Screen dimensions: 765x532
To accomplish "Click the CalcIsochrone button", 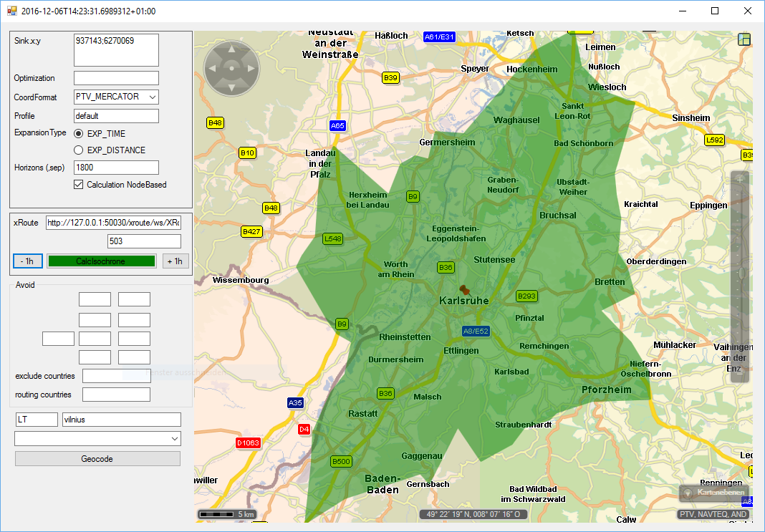I will click(101, 261).
